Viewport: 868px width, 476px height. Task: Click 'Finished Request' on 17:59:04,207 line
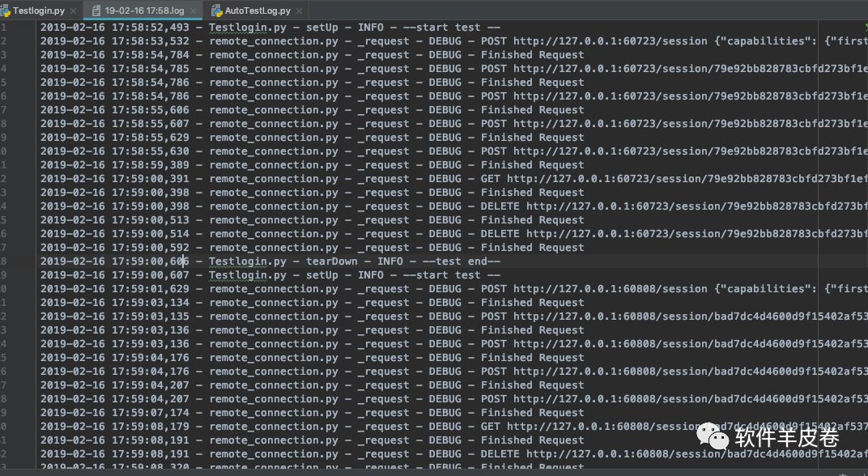[532, 385]
